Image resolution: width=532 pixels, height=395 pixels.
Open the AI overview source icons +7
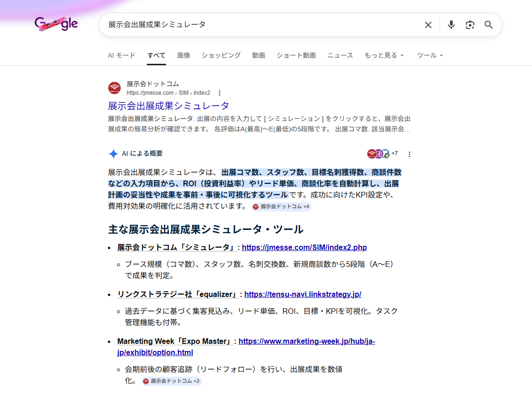pyautogui.click(x=382, y=154)
